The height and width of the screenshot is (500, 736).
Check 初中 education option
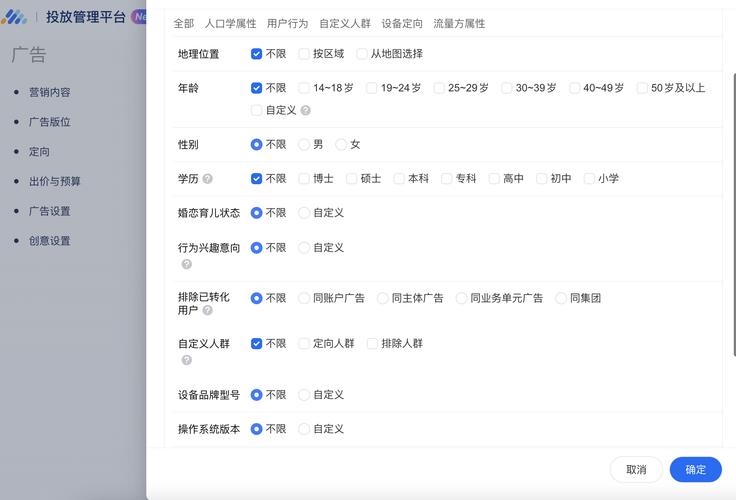click(x=541, y=178)
